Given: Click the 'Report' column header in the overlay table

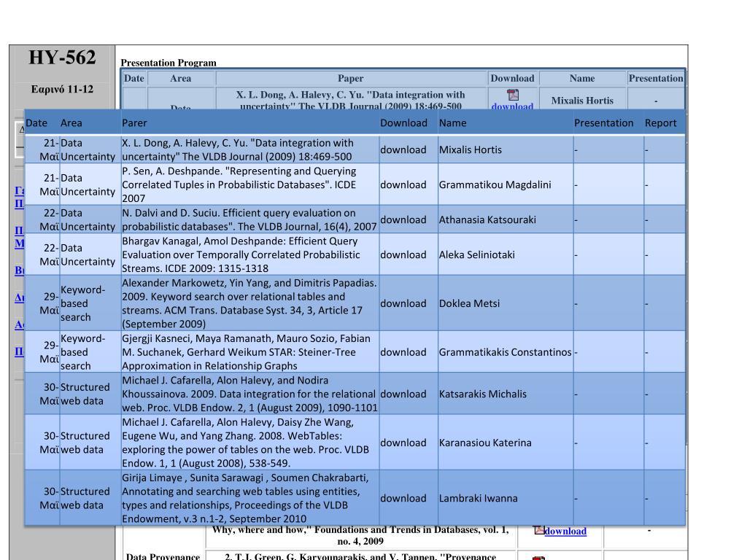Looking at the screenshot, I should [x=660, y=122].
